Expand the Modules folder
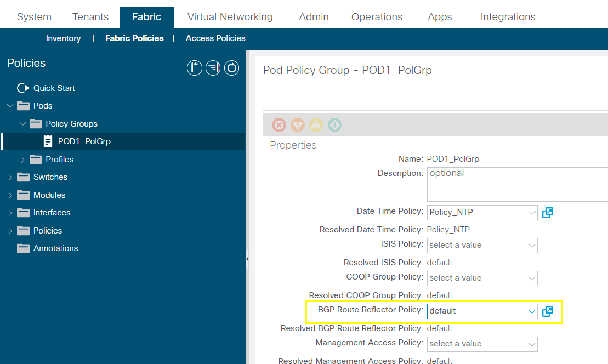608x364 pixels. pyautogui.click(x=10, y=195)
